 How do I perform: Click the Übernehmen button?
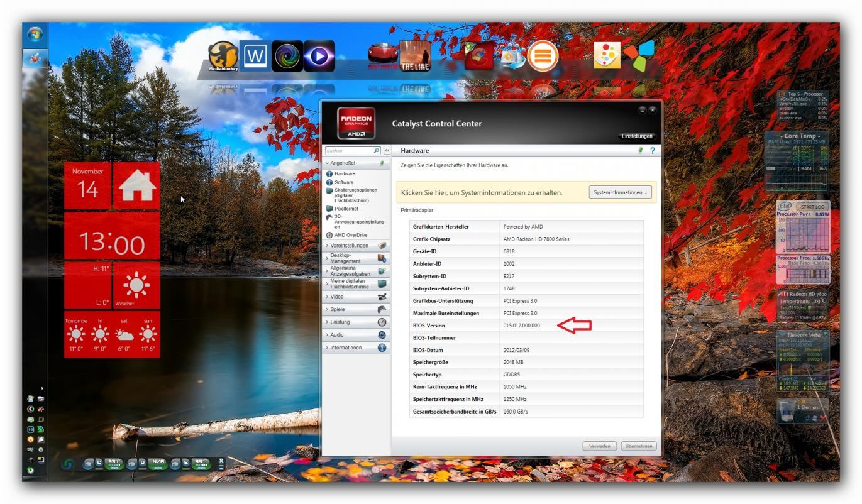[x=639, y=446]
